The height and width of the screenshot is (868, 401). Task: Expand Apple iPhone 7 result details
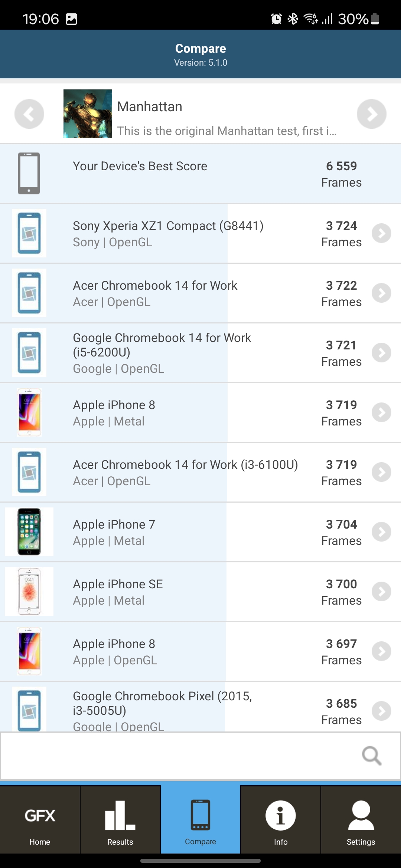coord(381,532)
